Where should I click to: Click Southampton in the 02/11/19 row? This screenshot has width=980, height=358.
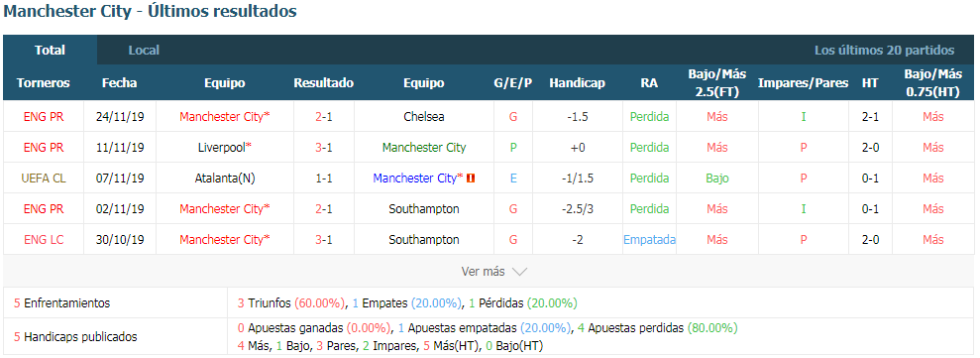[x=424, y=209]
